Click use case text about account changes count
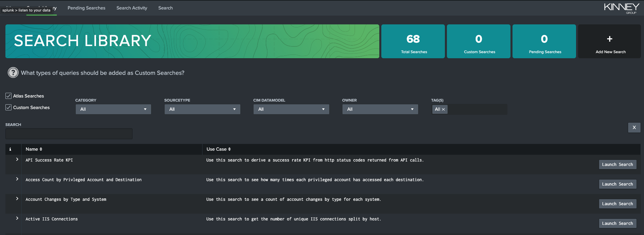 [x=294, y=199]
